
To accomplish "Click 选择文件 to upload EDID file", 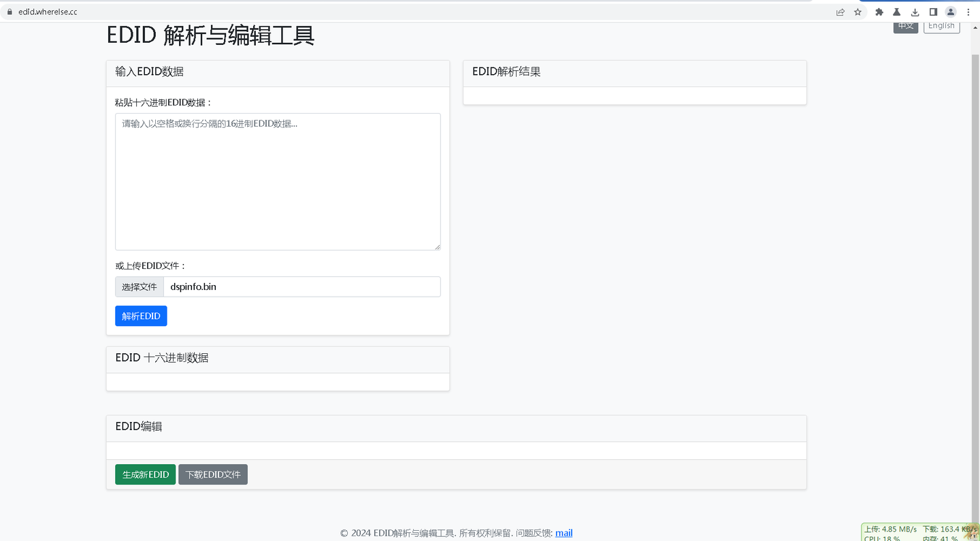I will click(x=140, y=286).
